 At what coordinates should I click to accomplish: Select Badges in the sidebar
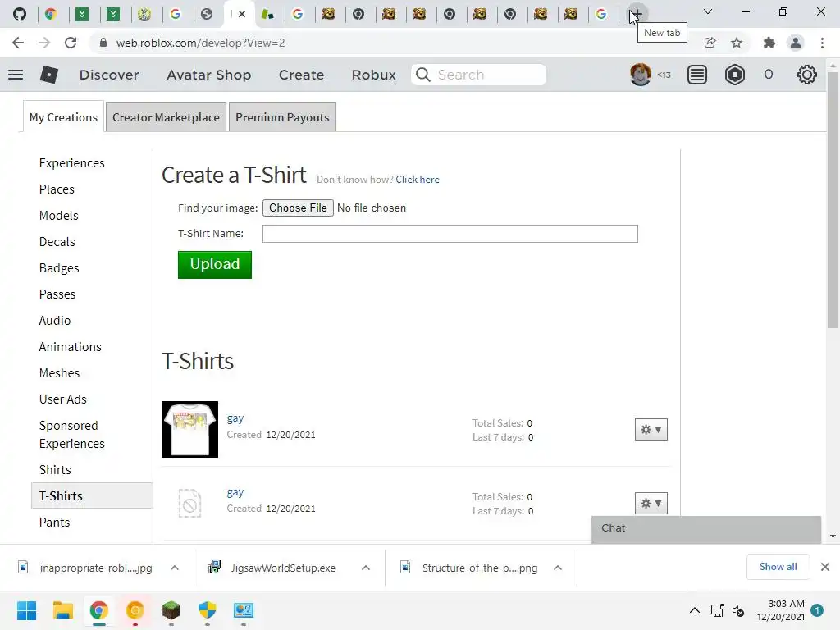coord(59,268)
